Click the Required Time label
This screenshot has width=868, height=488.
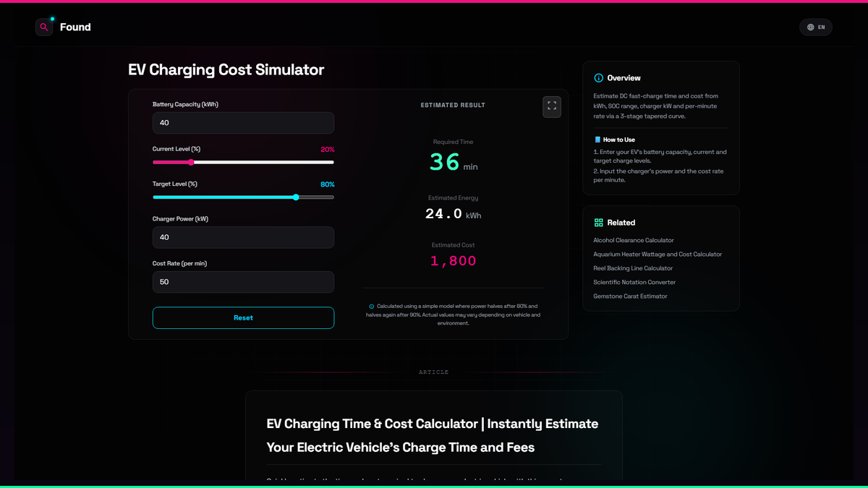click(453, 142)
